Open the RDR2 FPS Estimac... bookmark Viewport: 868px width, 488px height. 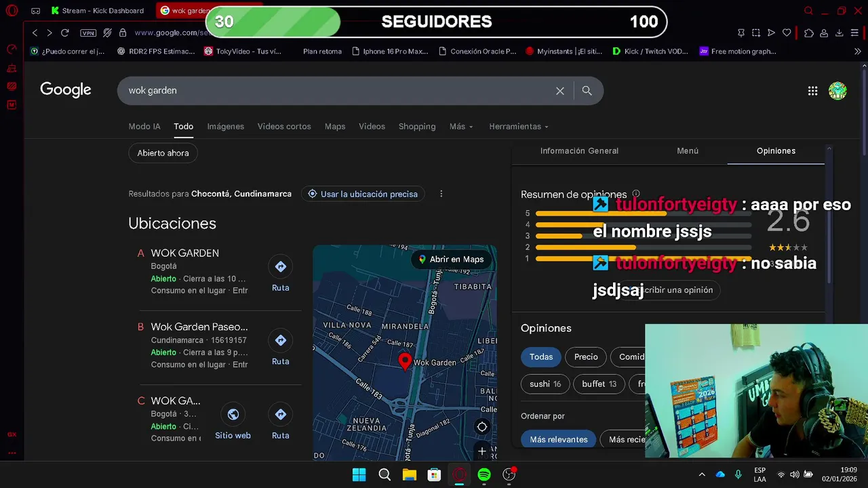pyautogui.click(x=156, y=51)
